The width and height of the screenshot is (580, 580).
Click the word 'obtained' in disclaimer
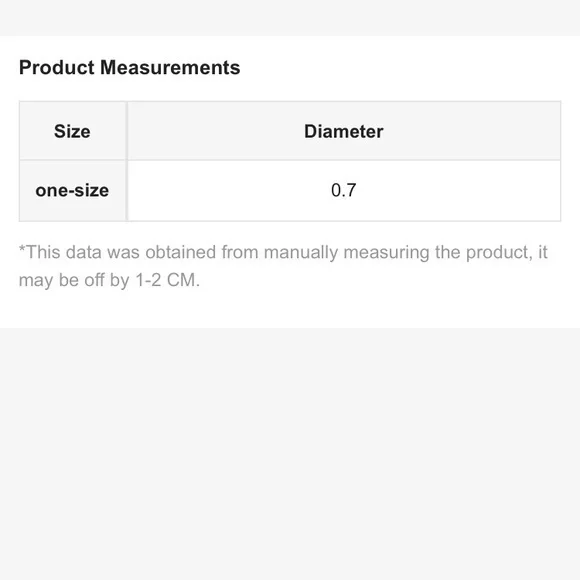181,252
